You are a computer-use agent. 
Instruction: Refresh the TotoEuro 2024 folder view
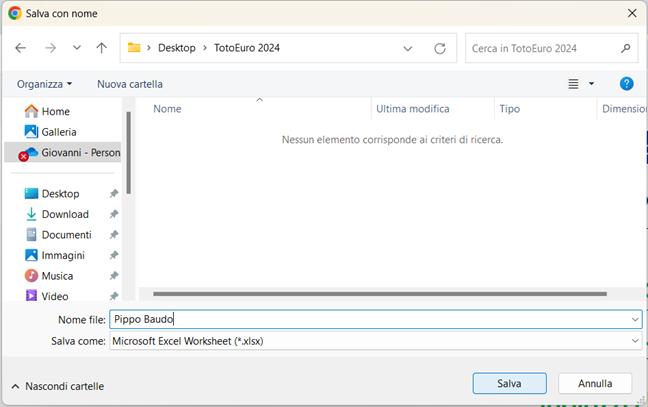point(440,48)
